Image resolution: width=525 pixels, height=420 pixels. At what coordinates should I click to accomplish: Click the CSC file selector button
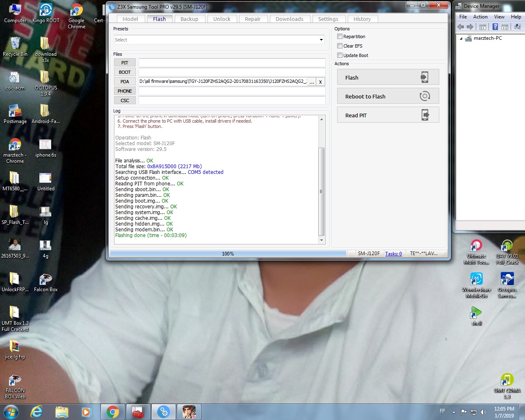coord(125,100)
